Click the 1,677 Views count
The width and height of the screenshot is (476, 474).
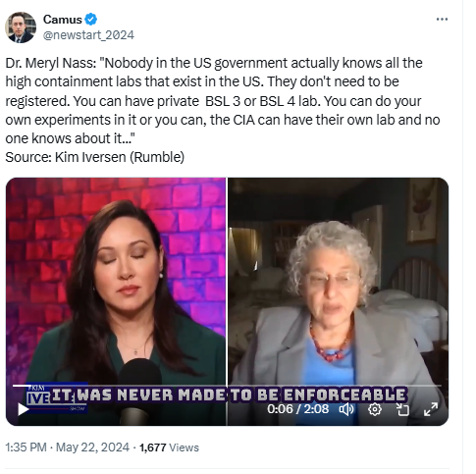[169, 448]
